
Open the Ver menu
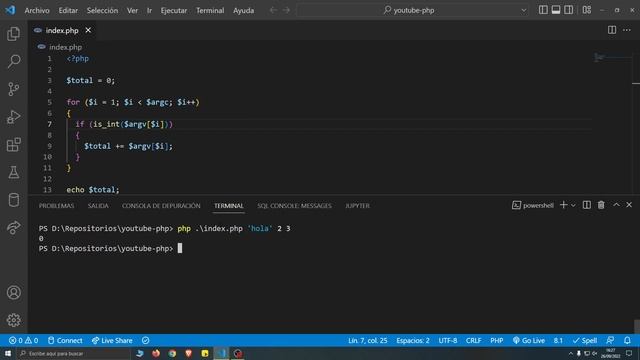132,10
